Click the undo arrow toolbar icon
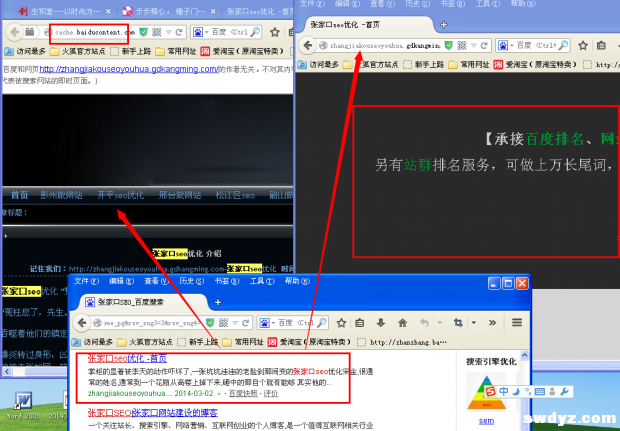 pyautogui.click(x=424, y=323)
